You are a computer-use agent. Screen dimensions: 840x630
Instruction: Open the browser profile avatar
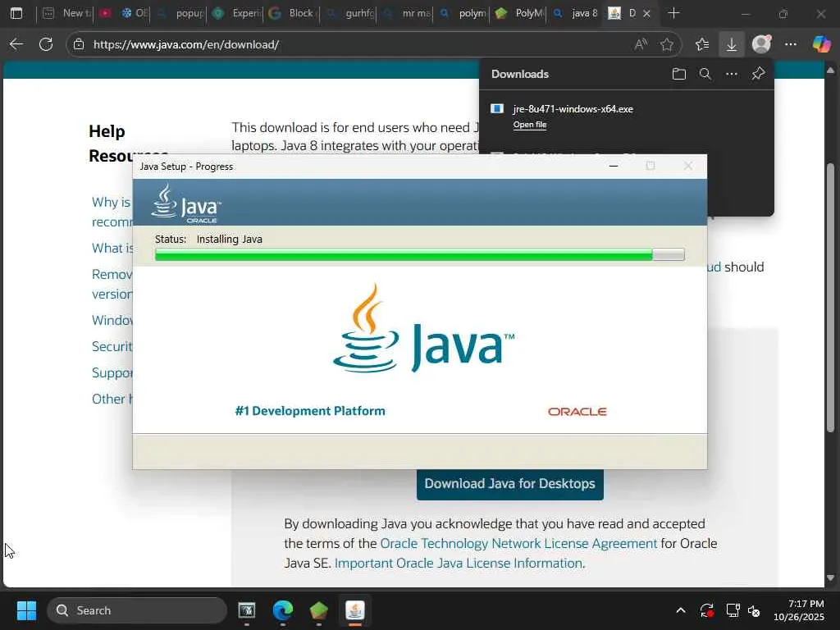761,44
